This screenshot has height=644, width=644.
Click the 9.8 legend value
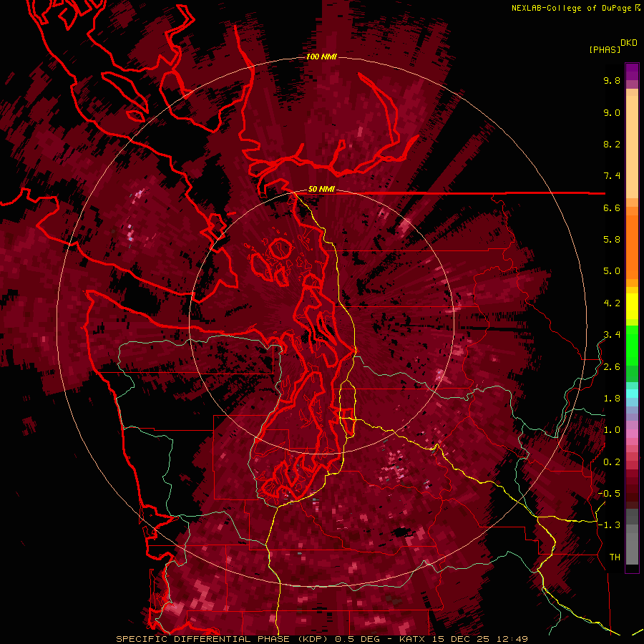pyautogui.click(x=612, y=80)
